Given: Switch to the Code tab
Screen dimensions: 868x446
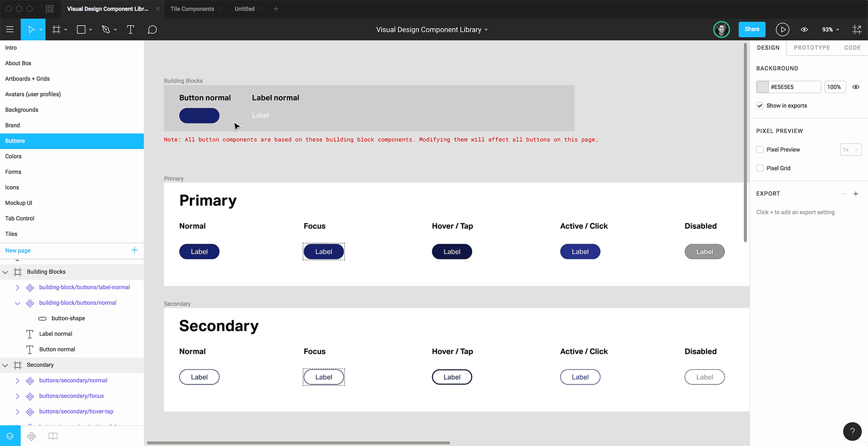Looking at the screenshot, I should click(852, 48).
